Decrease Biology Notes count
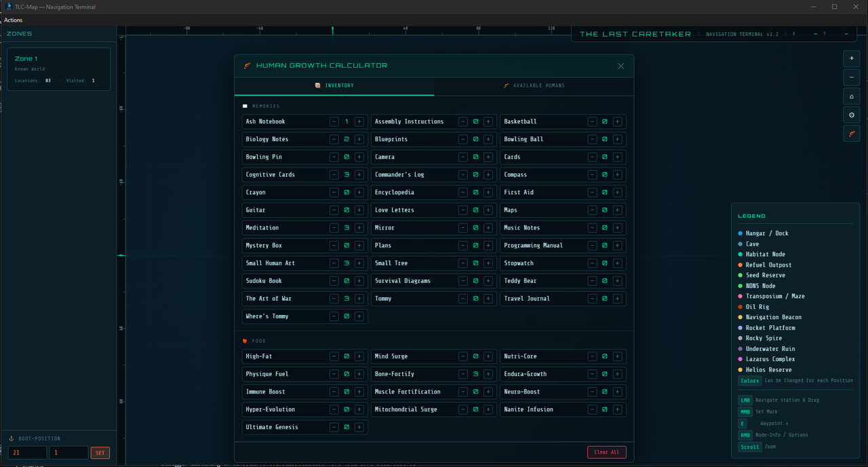The width and height of the screenshot is (868, 467). click(334, 139)
